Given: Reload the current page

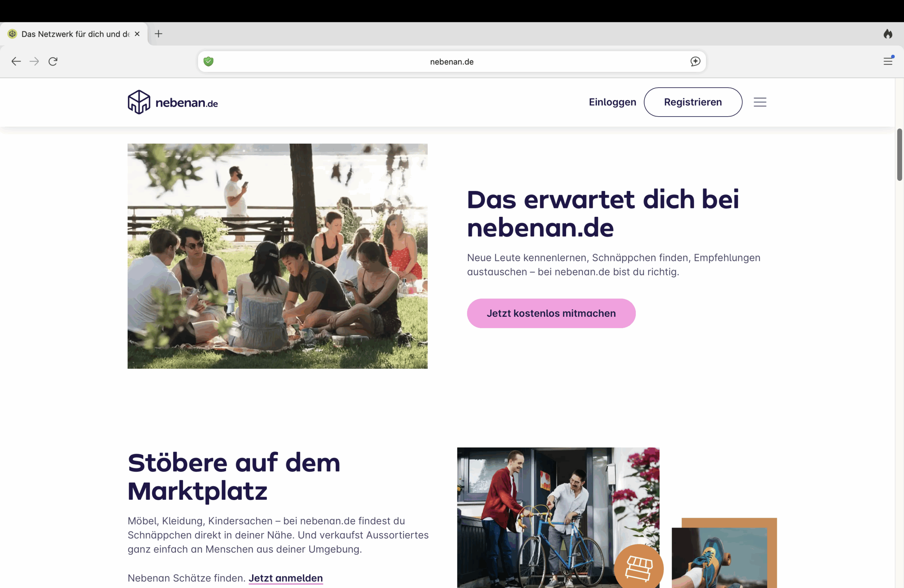Looking at the screenshot, I should pos(53,61).
